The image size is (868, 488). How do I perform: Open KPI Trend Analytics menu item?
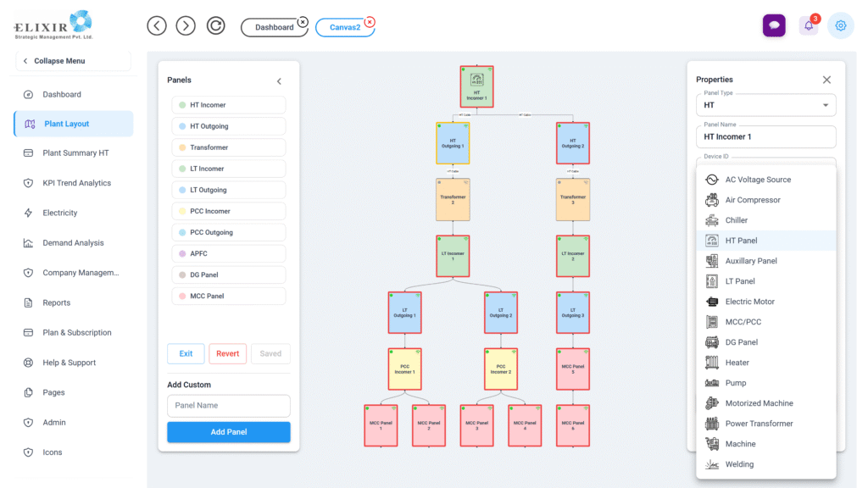76,183
